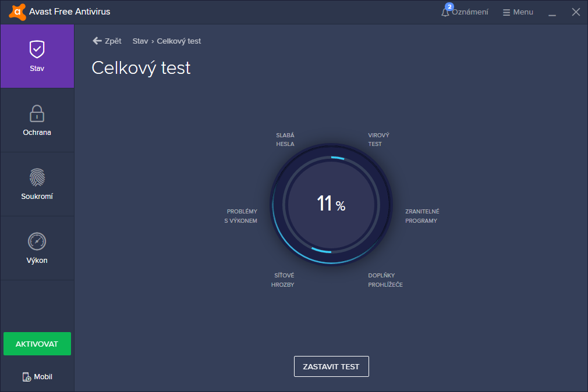
Task: Open Výkon speedometer icon
Action: (37, 241)
